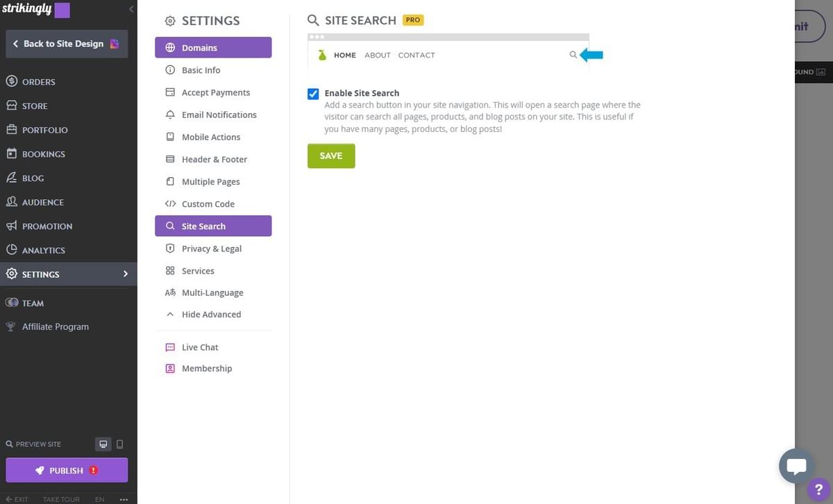Select the Site Search settings tab
833x504 pixels.
click(213, 226)
